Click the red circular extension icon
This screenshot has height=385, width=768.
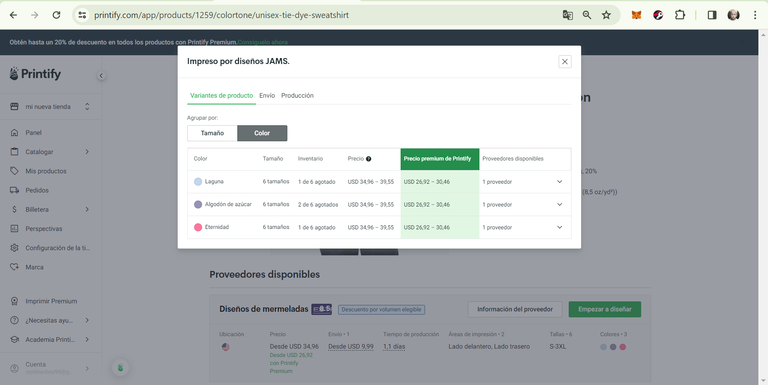tap(658, 15)
